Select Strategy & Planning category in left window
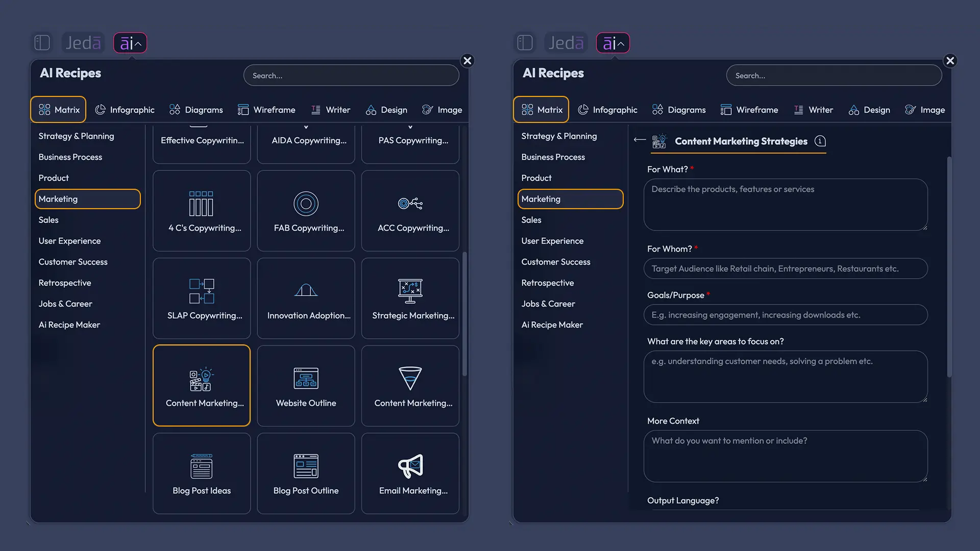980x551 pixels. pos(76,136)
